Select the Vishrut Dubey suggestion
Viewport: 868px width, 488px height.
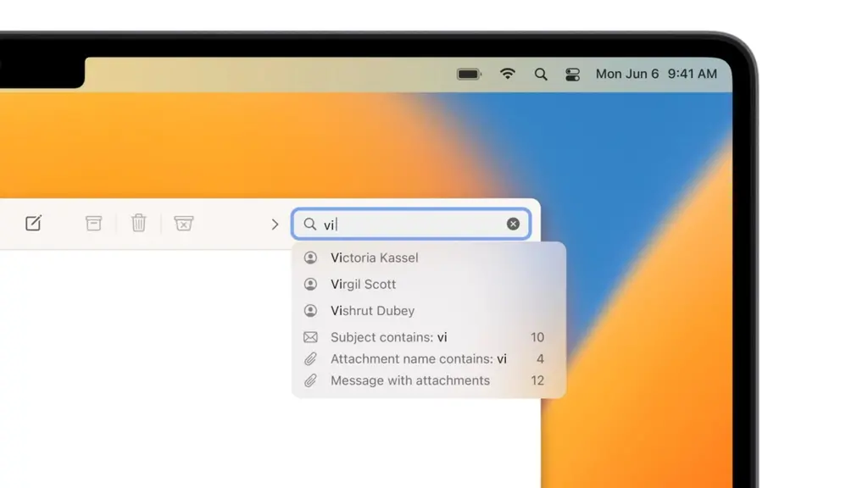[x=428, y=311]
